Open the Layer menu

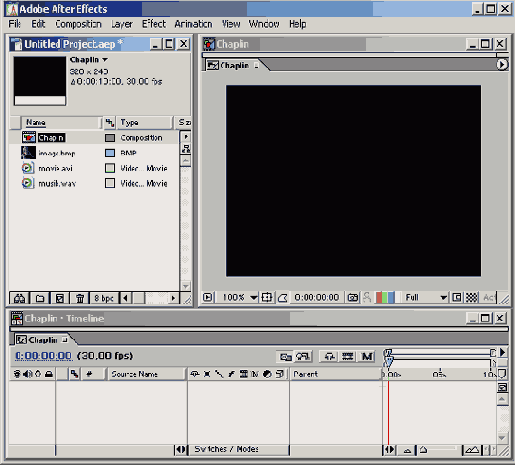click(122, 24)
